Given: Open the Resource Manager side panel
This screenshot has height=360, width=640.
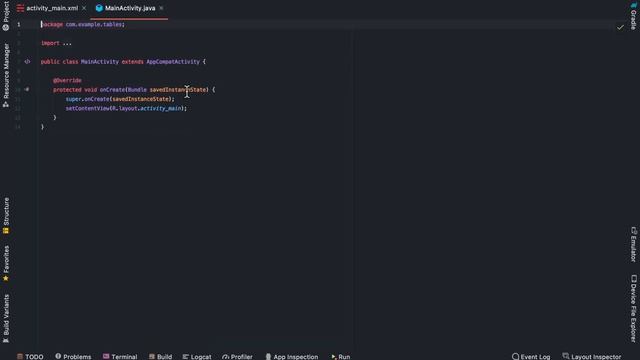Looking at the screenshot, I should click(6, 76).
